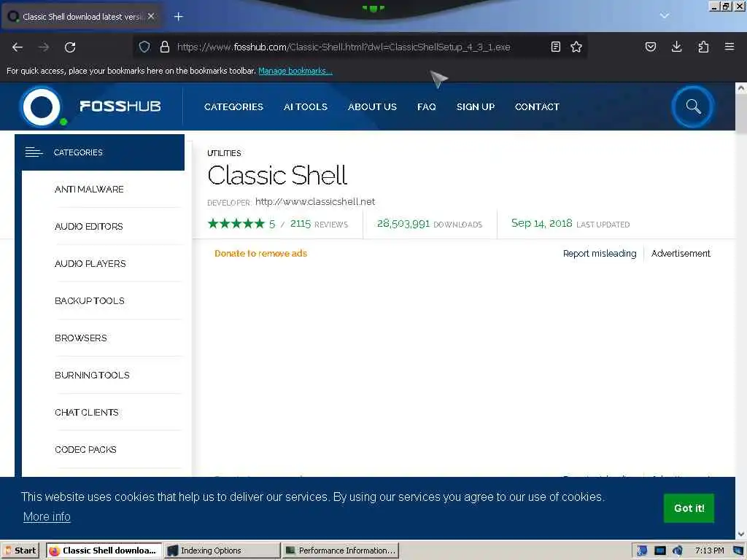This screenshot has width=747, height=560.
Task: Select Audio Players category
Action: 90,263
